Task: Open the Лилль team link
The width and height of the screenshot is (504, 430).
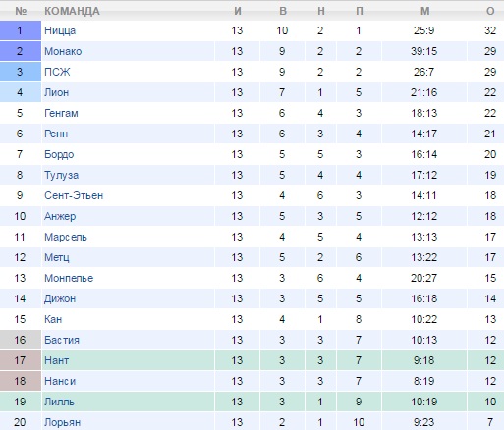Action: click(x=59, y=402)
